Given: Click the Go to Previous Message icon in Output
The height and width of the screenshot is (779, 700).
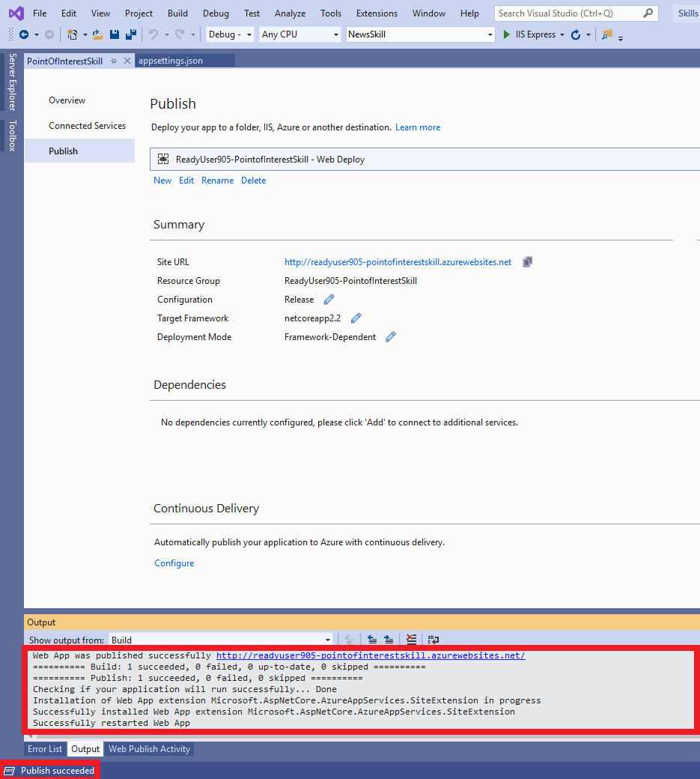Looking at the screenshot, I should pos(372,640).
